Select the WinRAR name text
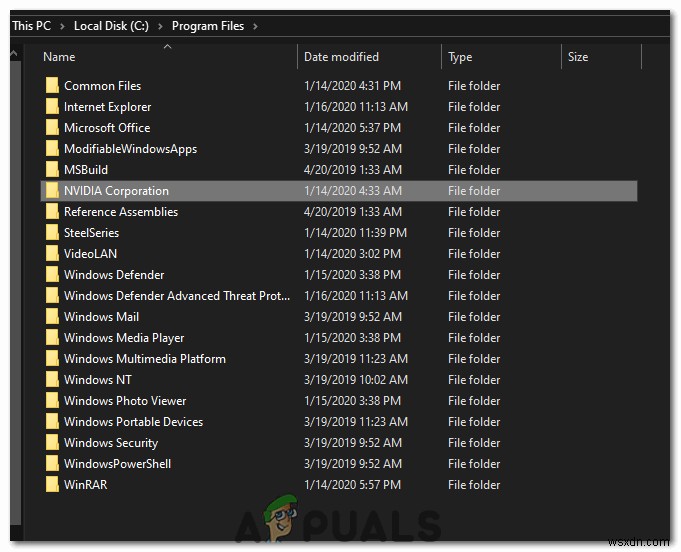 85,485
